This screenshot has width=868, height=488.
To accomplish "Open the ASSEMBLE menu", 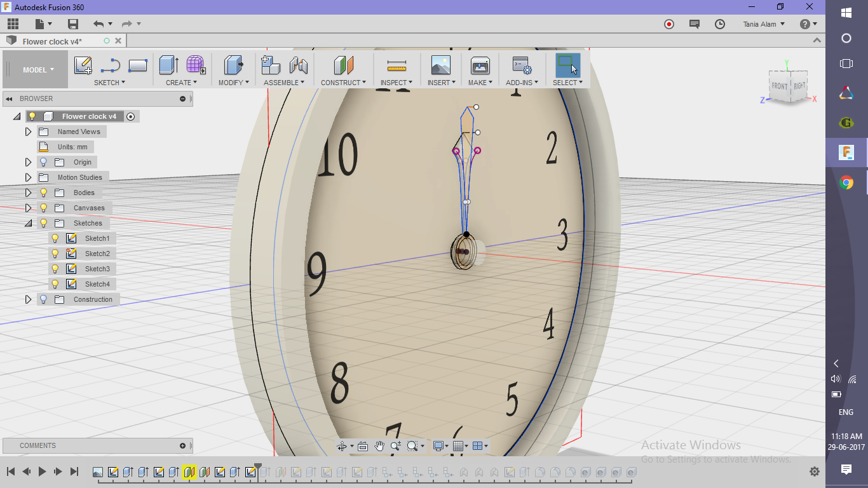I will coord(284,83).
